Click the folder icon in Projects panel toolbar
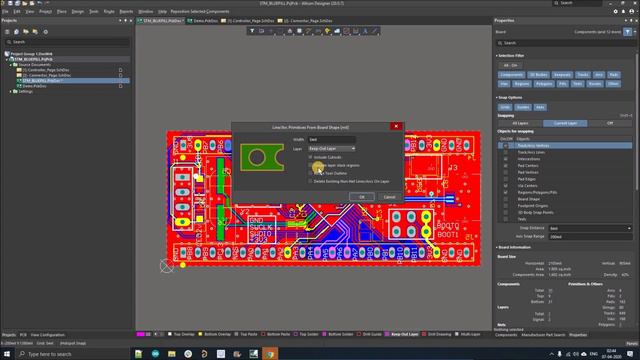The height and width of the screenshot is (360, 640). point(26,32)
